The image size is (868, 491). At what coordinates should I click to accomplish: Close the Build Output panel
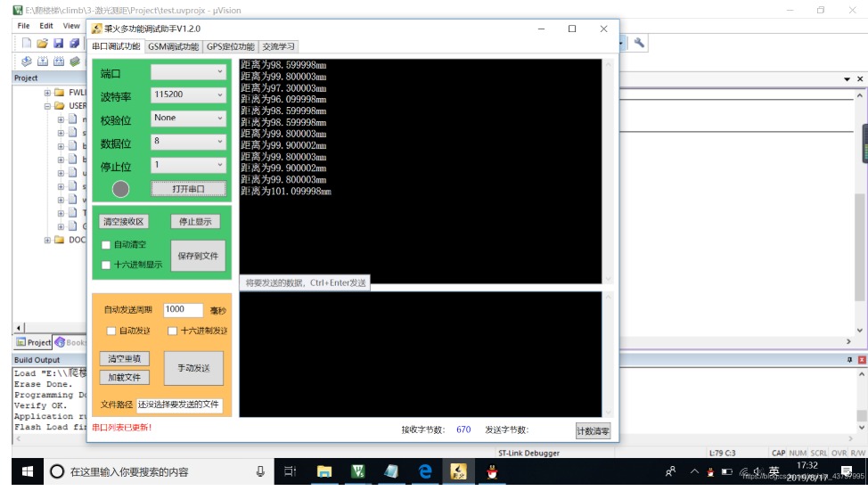click(x=862, y=360)
